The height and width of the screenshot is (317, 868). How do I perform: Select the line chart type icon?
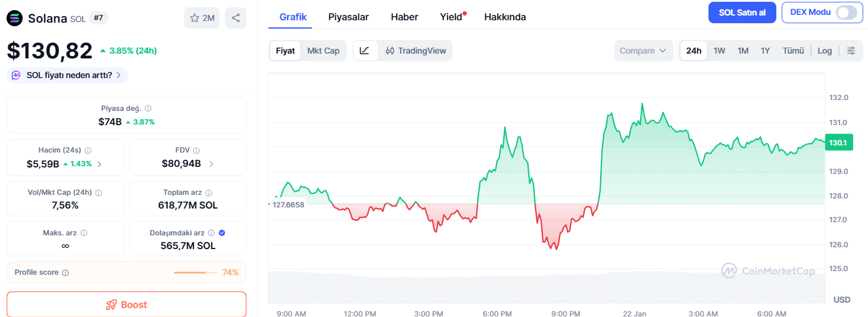click(x=364, y=51)
